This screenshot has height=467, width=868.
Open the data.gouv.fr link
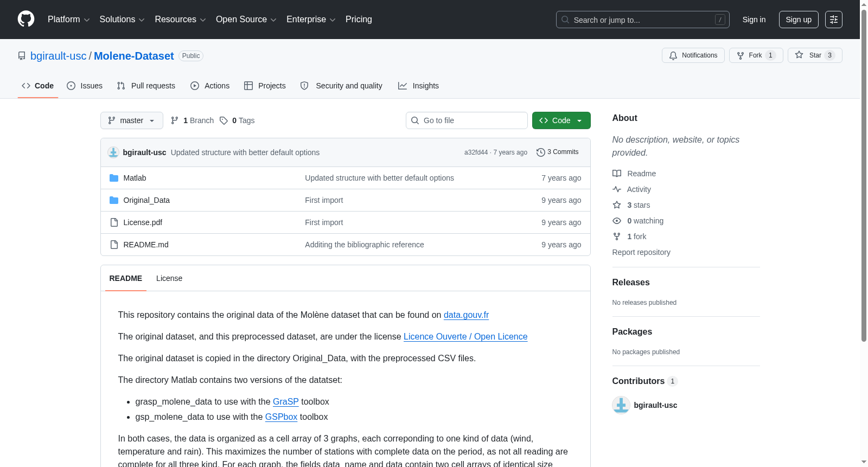point(466,315)
